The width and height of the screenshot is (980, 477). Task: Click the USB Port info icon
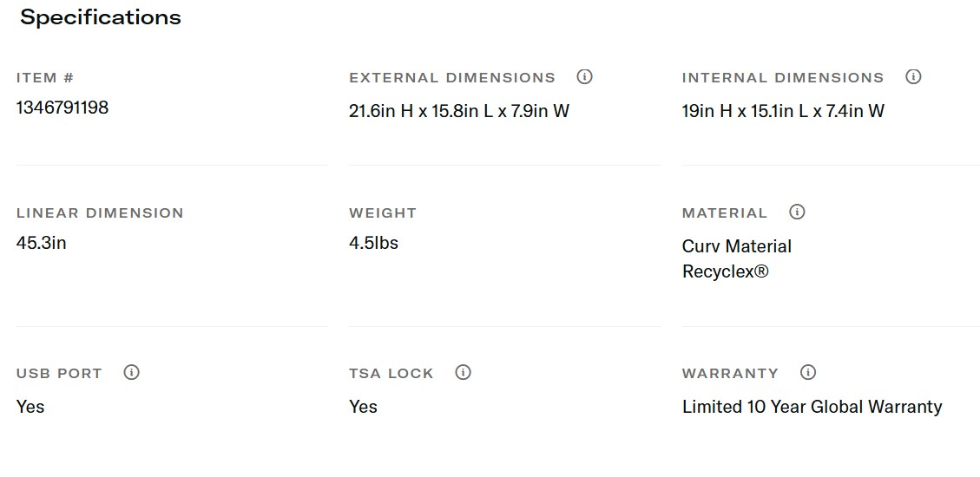pyautogui.click(x=131, y=373)
